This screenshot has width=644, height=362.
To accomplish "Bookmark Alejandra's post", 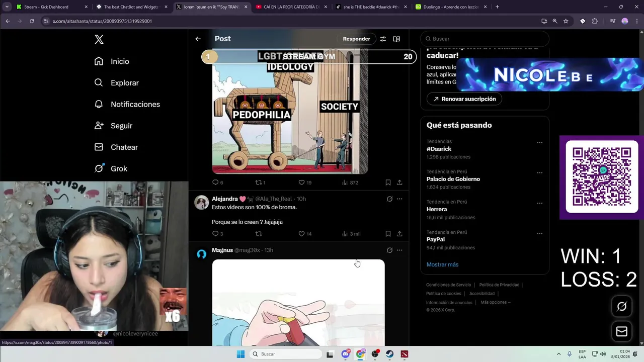I will click(x=388, y=234).
